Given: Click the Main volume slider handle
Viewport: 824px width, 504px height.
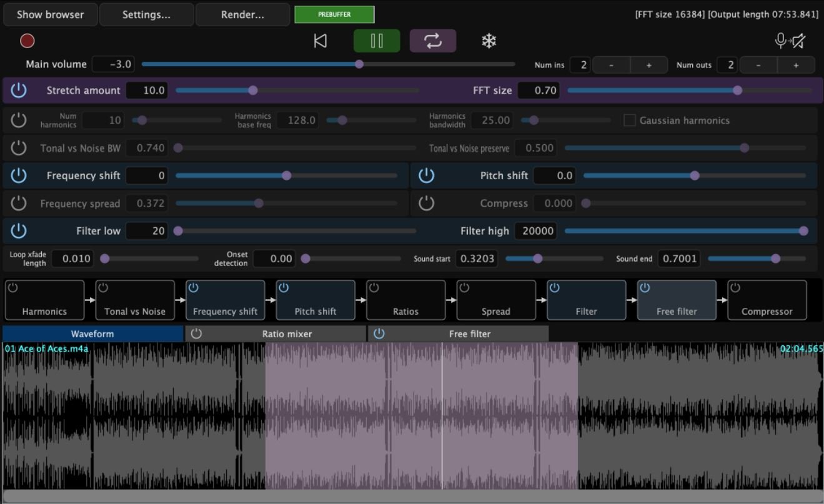Looking at the screenshot, I should (359, 64).
